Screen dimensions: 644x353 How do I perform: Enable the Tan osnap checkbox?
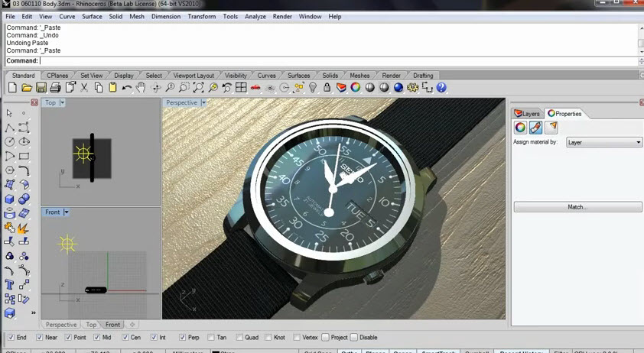tap(211, 338)
